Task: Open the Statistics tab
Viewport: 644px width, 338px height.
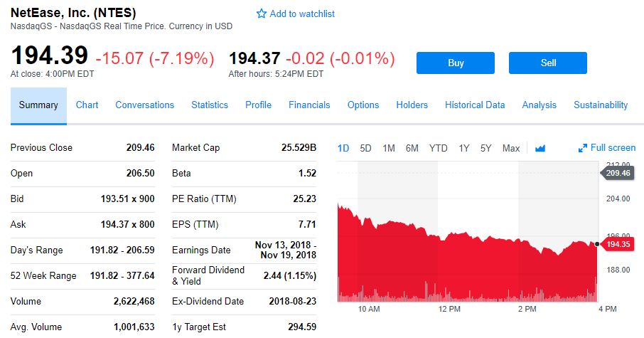Action: click(210, 105)
